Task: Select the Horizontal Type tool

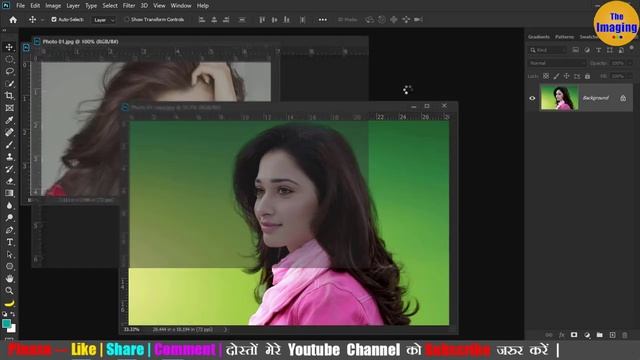Action: pos(9,242)
